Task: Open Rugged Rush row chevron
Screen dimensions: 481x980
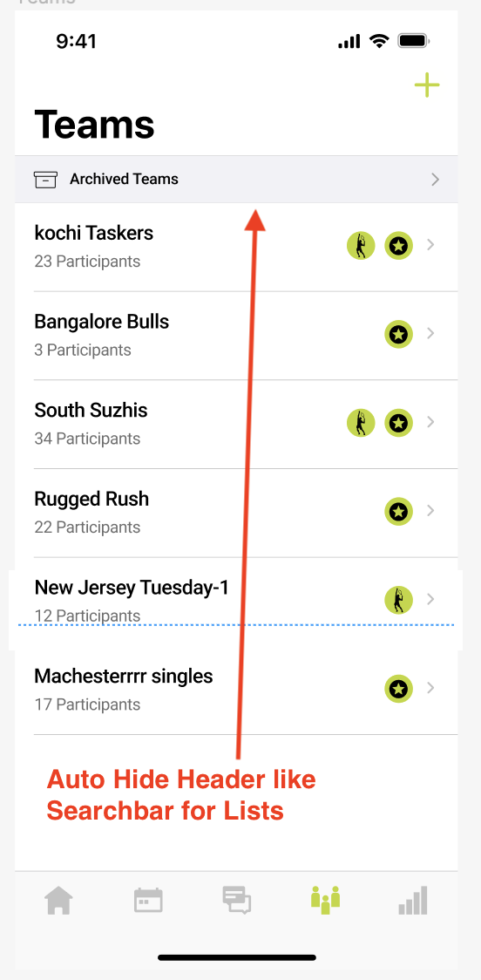Action: point(430,511)
